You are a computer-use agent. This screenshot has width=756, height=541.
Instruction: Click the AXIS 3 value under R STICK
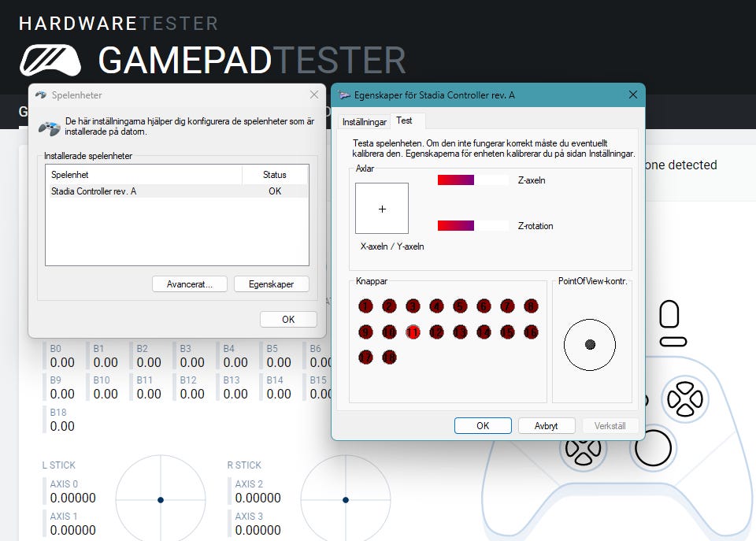[258, 531]
